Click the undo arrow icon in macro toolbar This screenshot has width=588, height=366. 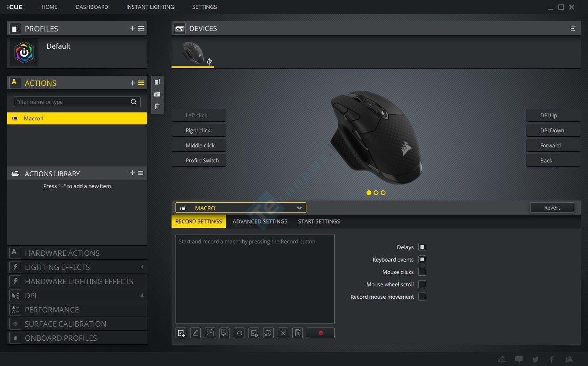(x=239, y=333)
